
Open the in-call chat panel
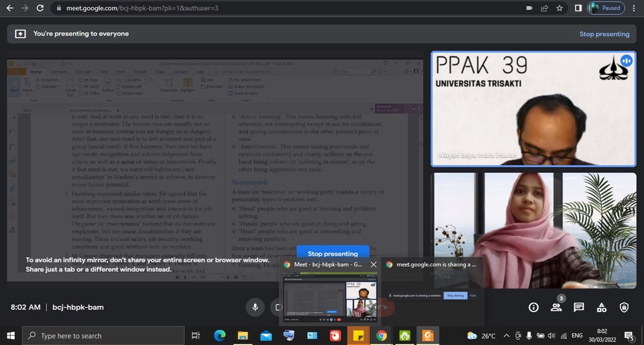(x=579, y=307)
